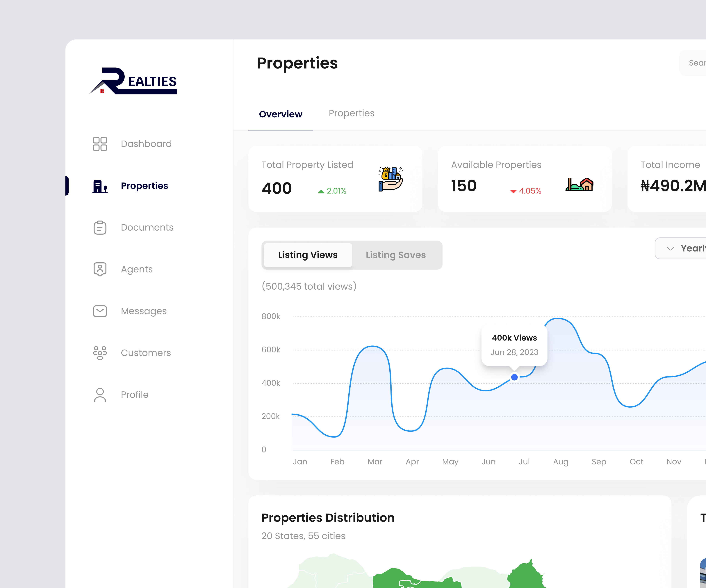Switch to the Overview tab
Screen dimensions: 706x588
[x=281, y=114]
